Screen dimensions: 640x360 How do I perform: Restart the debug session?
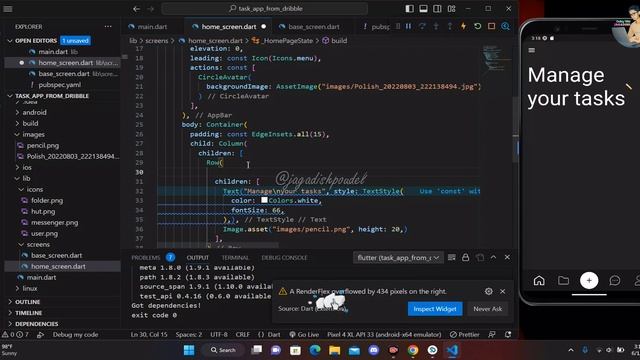pyautogui.click(x=477, y=27)
